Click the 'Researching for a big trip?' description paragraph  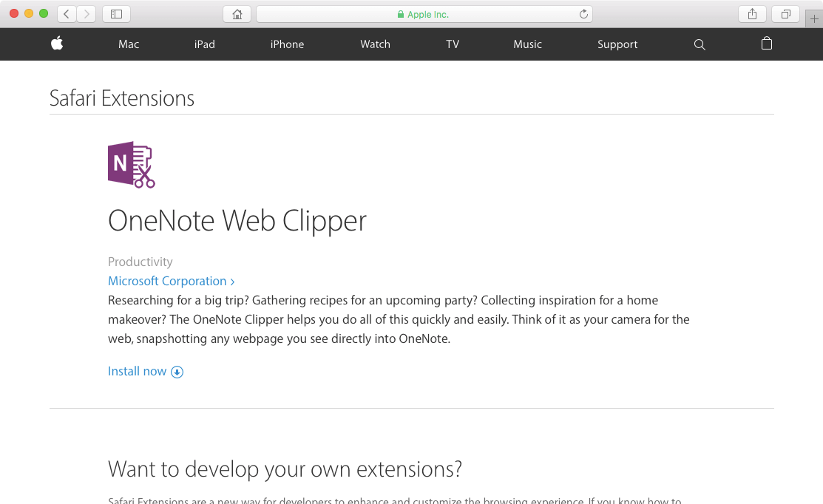(399, 319)
